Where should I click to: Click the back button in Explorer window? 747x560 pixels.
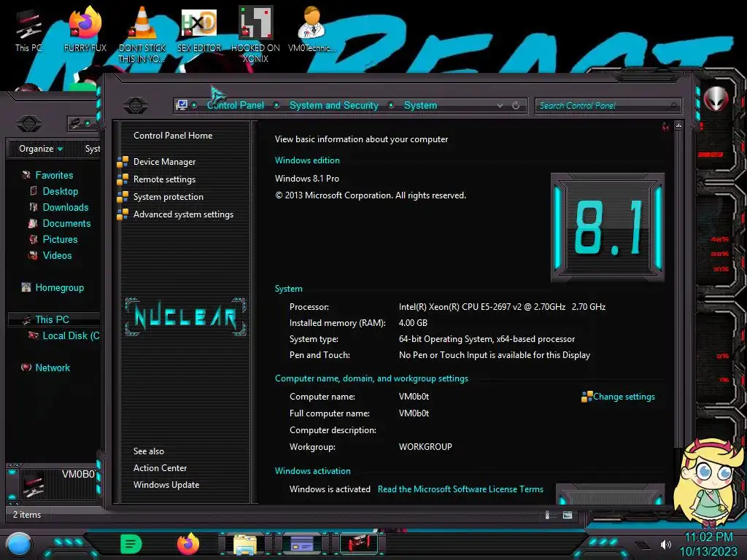click(29, 124)
